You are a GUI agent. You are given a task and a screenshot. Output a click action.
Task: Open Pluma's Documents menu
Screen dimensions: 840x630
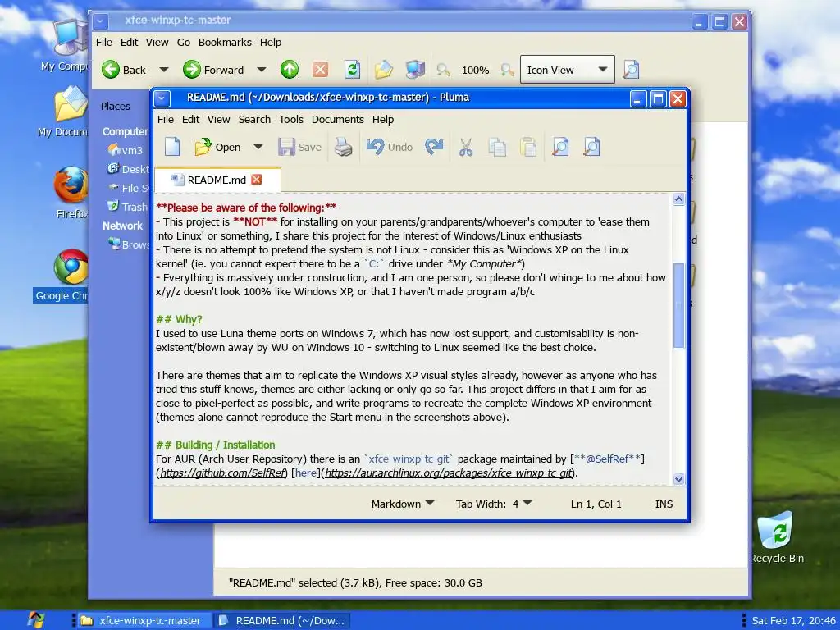[337, 120]
